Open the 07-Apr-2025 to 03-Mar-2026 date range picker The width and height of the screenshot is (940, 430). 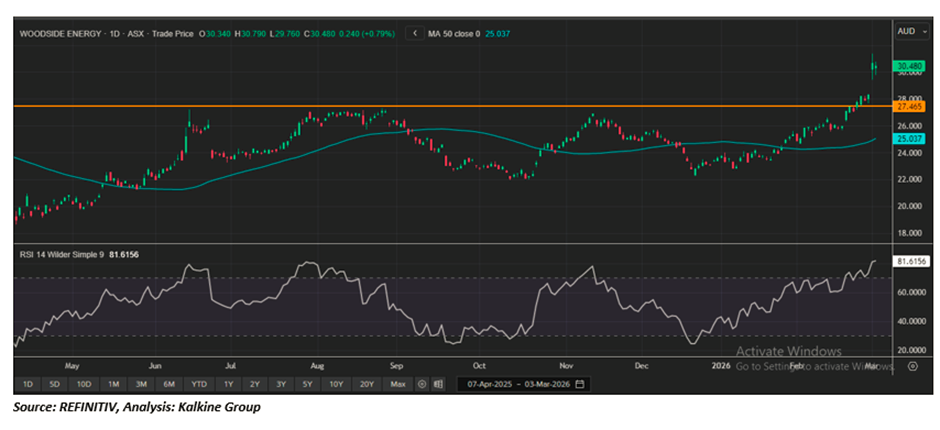(x=518, y=384)
